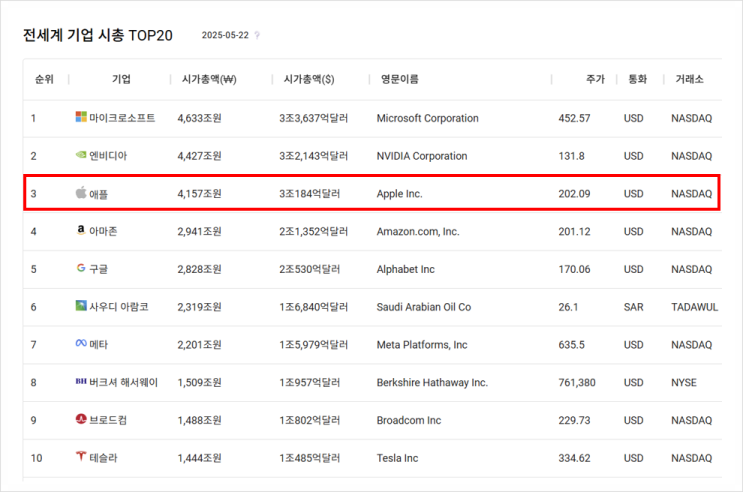Image resolution: width=743 pixels, height=492 pixels.
Task: Sort by the 영문이름 column header
Action: [400, 79]
